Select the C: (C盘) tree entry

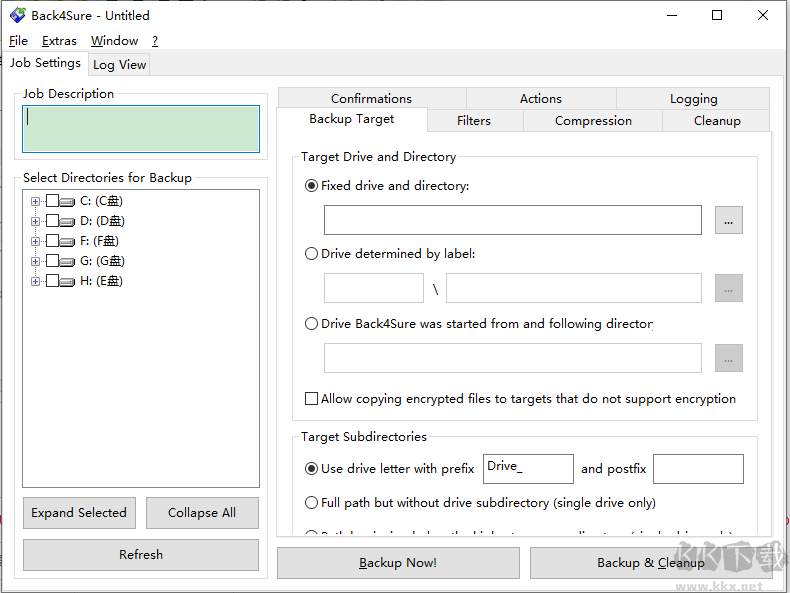(x=101, y=201)
